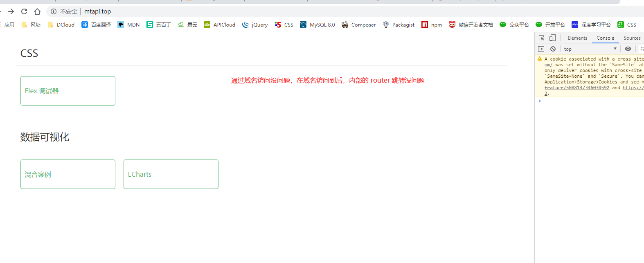Image resolution: width=644 pixels, height=263 pixels.
Task: Open the 五百丁 bookmark
Action: (x=158, y=25)
